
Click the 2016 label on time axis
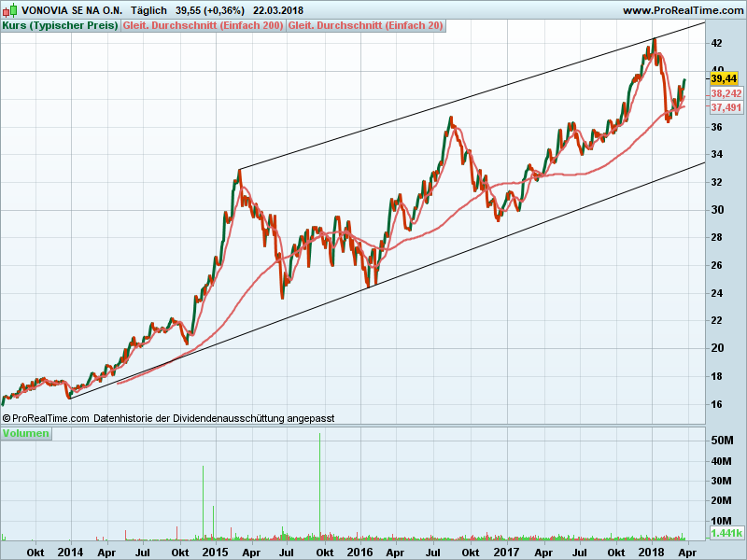360,552
